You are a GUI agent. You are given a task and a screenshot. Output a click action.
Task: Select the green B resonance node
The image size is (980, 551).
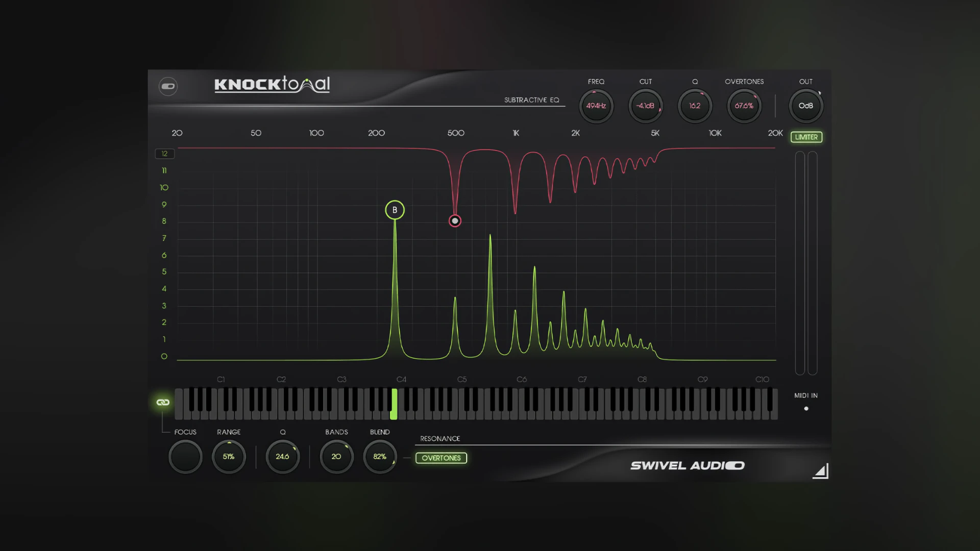coord(395,210)
